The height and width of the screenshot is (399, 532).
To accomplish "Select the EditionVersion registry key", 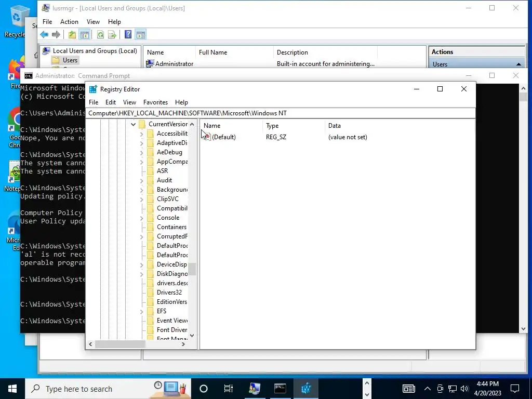I will 171,302.
